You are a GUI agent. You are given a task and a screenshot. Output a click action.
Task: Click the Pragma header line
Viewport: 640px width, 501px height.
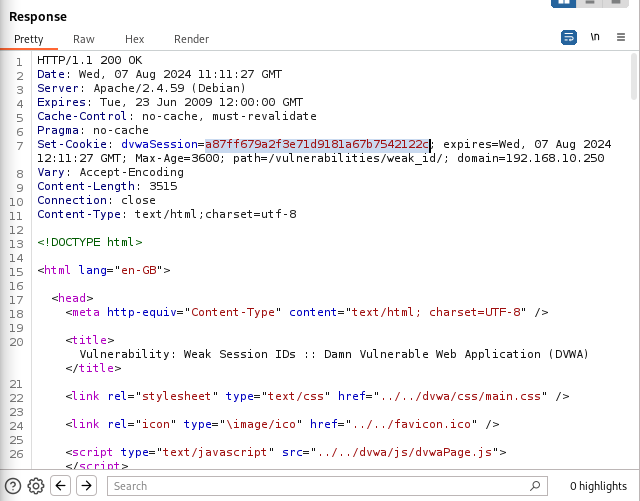(x=93, y=130)
